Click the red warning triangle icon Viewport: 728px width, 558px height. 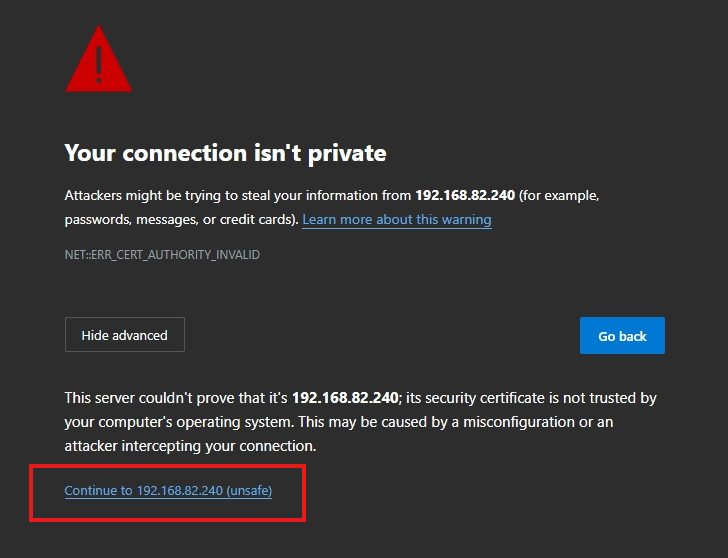click(x=98, y=59)
